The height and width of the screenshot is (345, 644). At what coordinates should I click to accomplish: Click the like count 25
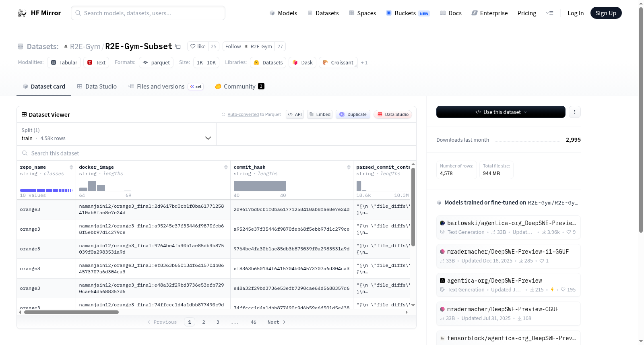pos(214,46)
